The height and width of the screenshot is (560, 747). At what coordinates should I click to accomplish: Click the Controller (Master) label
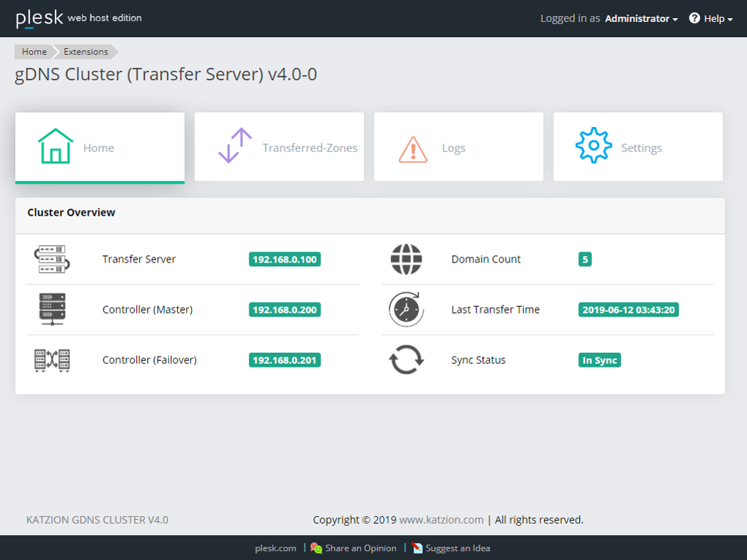147,309
